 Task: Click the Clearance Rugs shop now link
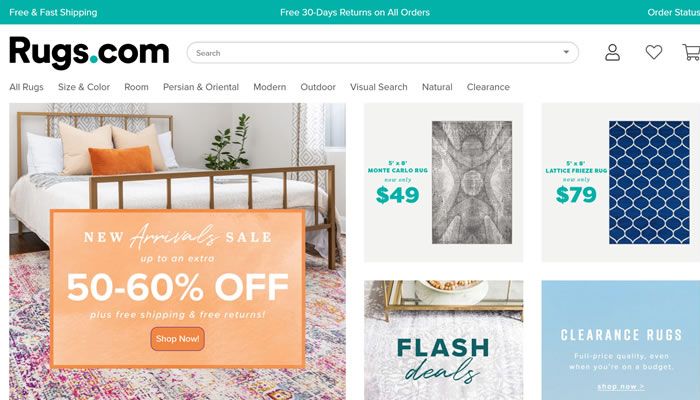point(621,387)
